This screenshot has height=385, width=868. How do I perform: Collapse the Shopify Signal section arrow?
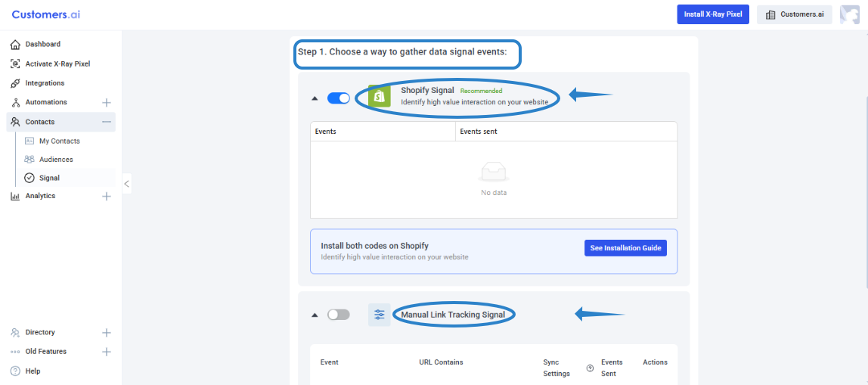[315, 98]
